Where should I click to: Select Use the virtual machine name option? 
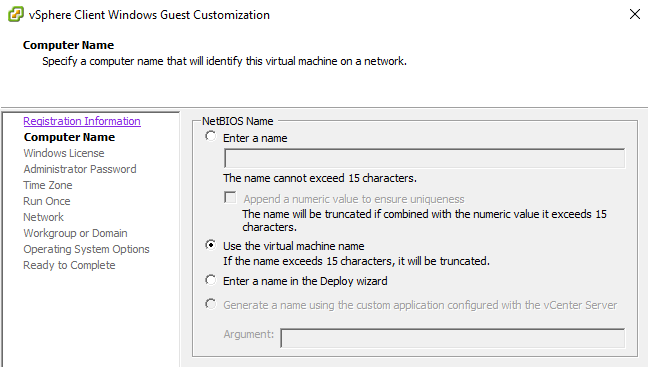[x=211, y=245]
